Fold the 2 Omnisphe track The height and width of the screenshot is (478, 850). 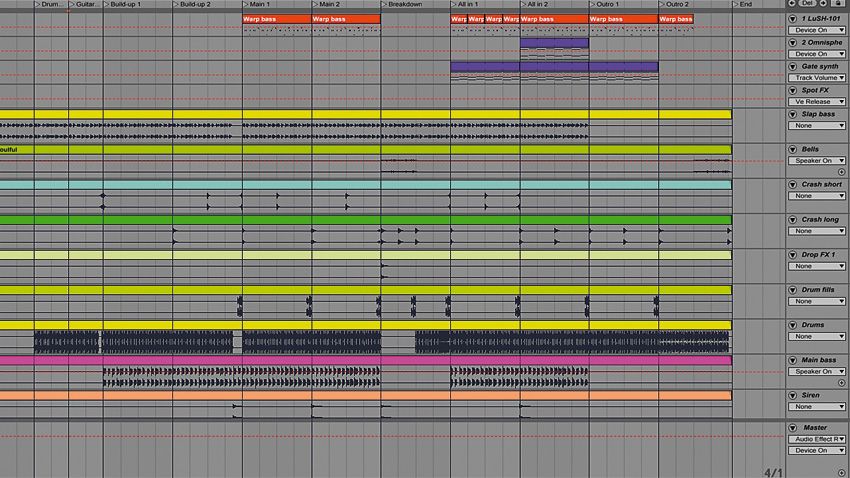pos(793,43)
